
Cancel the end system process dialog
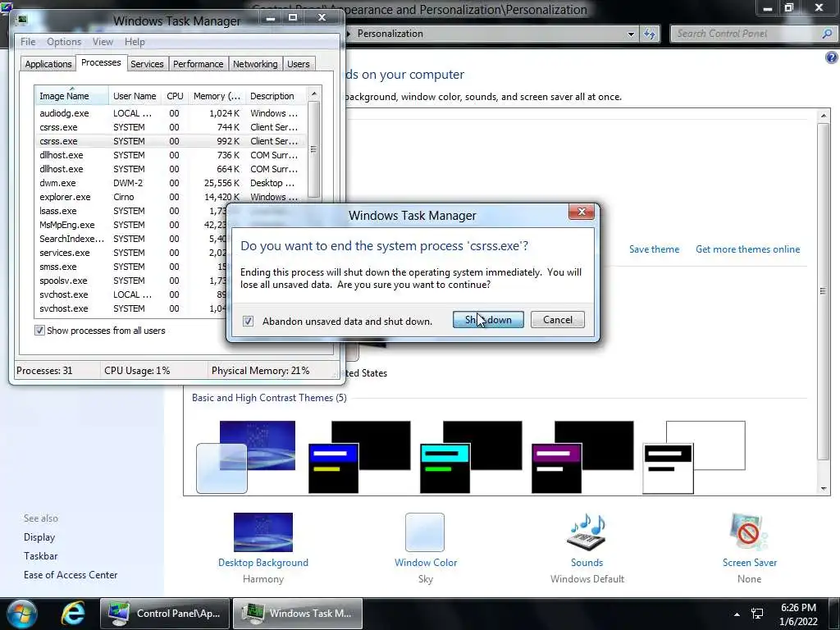pos(557,320)
